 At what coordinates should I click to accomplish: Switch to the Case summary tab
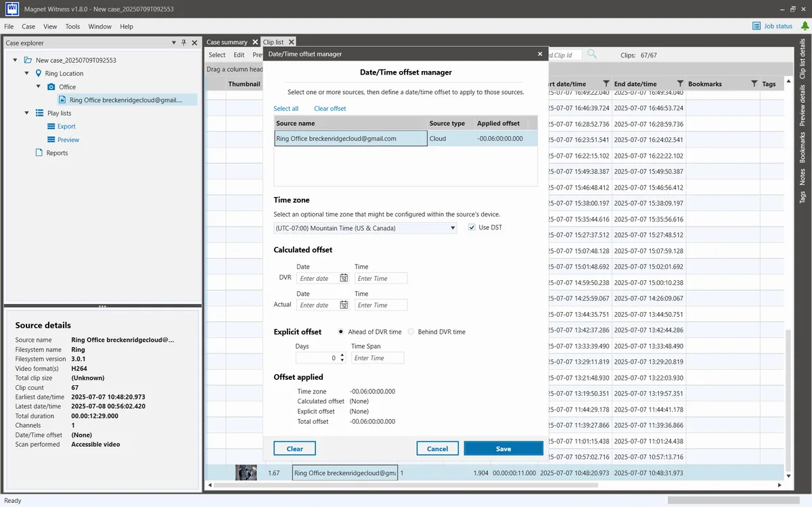pyautogui.click(x=227, y=42)
